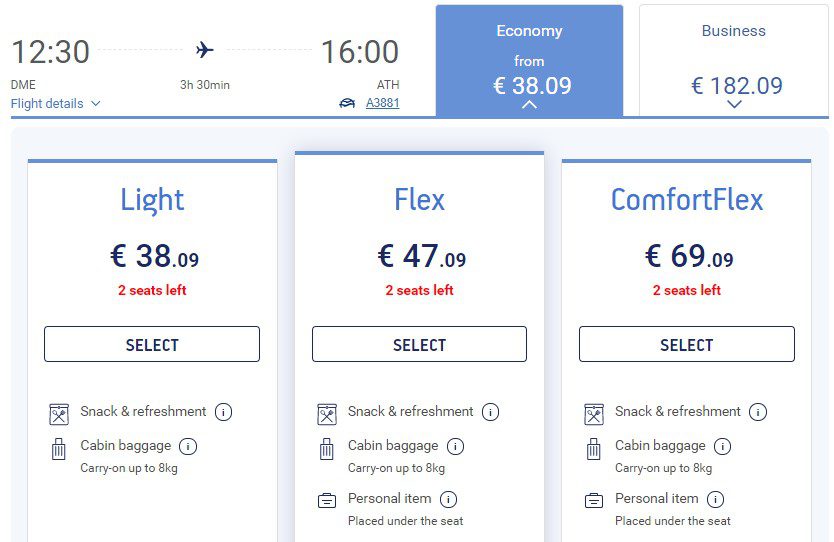Switch to the Business fare tab

[734, 60]
